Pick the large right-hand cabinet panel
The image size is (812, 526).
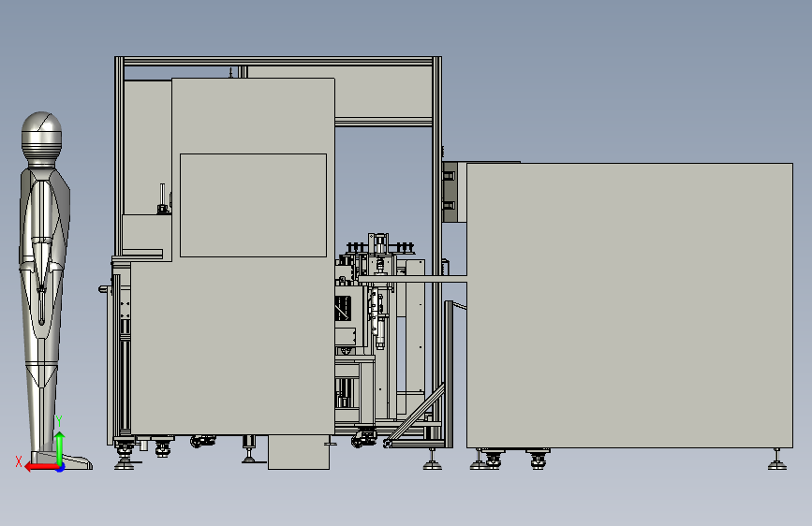(x=629, y=305)
